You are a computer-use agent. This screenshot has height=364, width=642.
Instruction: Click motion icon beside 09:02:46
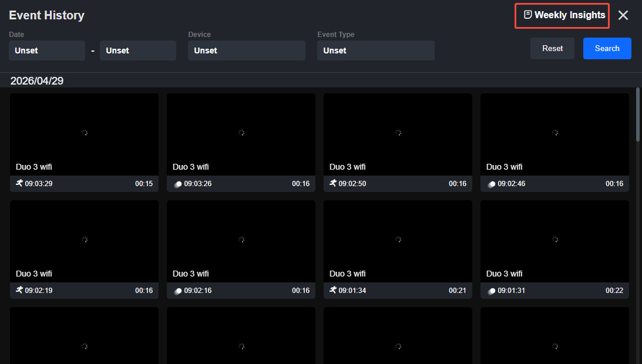(491, 184)
